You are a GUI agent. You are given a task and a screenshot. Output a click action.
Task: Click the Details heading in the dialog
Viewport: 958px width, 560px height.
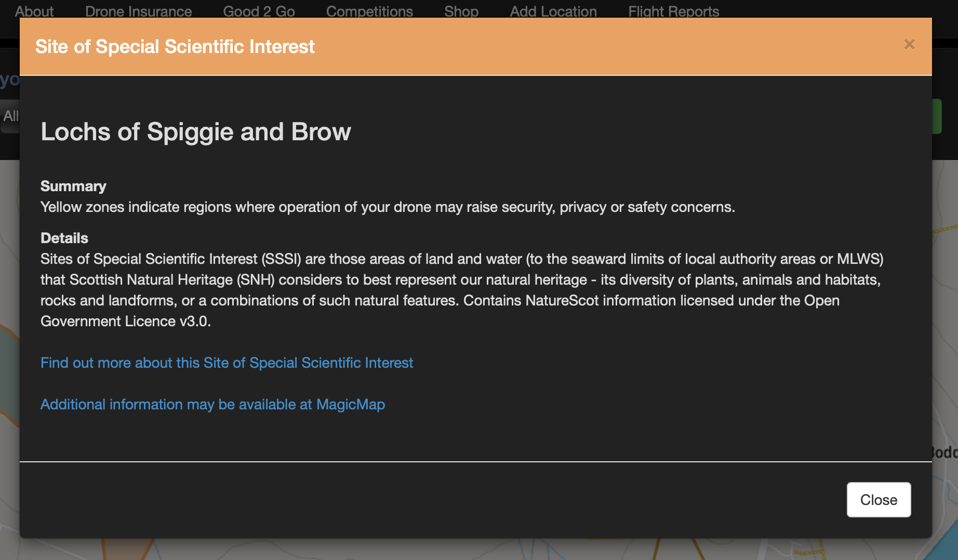coord(64,238)
